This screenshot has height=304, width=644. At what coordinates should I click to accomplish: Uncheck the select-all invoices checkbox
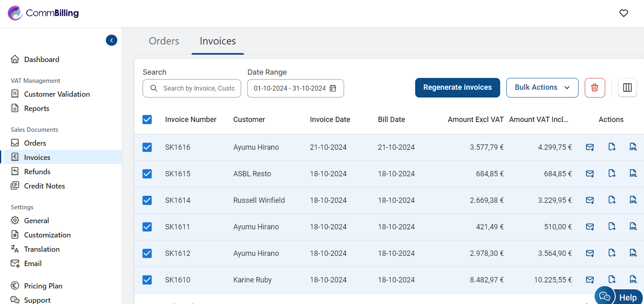pos(147,120)
